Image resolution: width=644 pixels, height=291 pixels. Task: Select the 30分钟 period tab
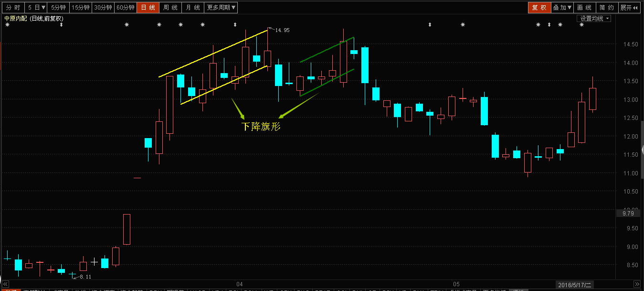point(103,8)
